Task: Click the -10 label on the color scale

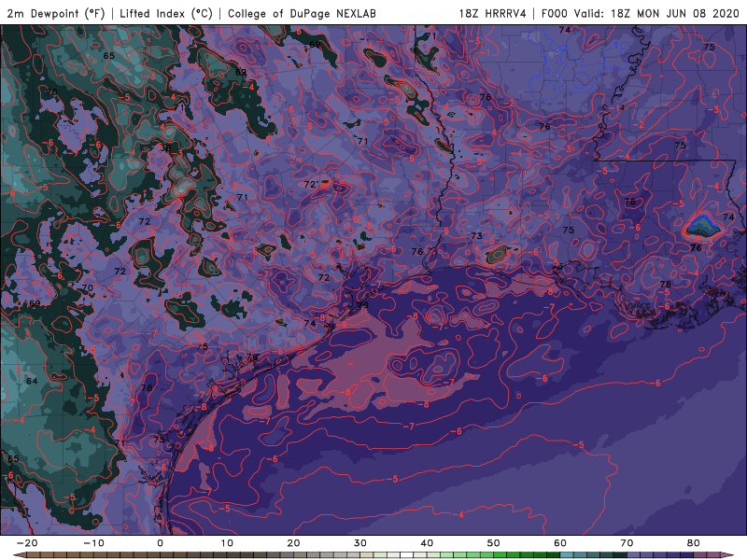Action: (93, 543)
